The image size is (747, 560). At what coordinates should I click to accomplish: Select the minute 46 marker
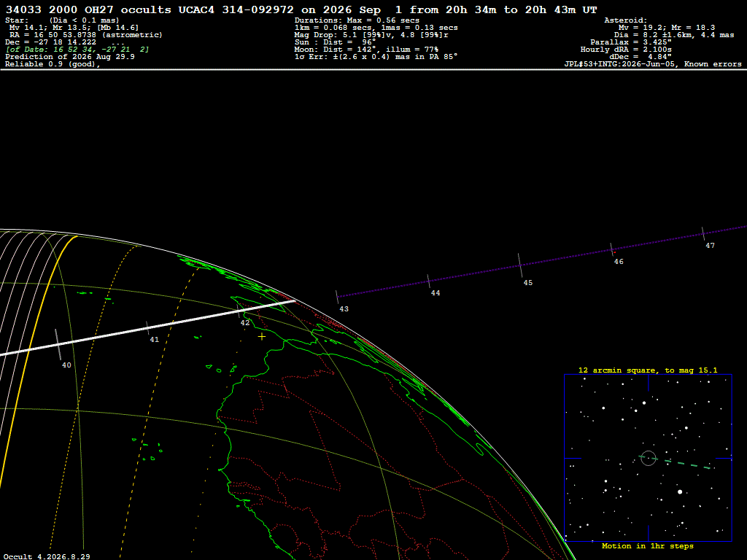click(x=612, y=249)
